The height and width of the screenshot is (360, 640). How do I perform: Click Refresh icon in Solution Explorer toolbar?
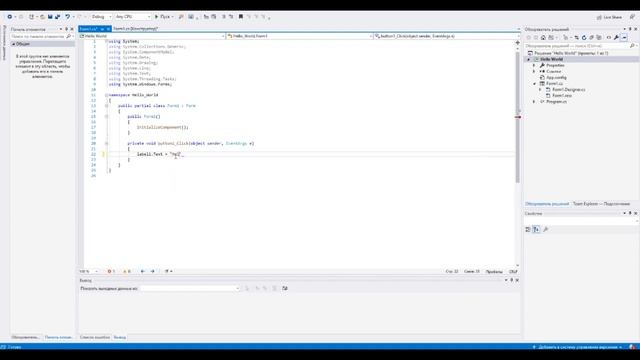pos(584,38)
